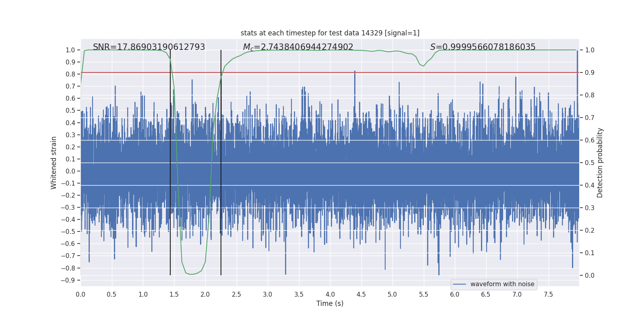
Task: Click the time-axis tick label 3.5
Action: click(299, 294)
